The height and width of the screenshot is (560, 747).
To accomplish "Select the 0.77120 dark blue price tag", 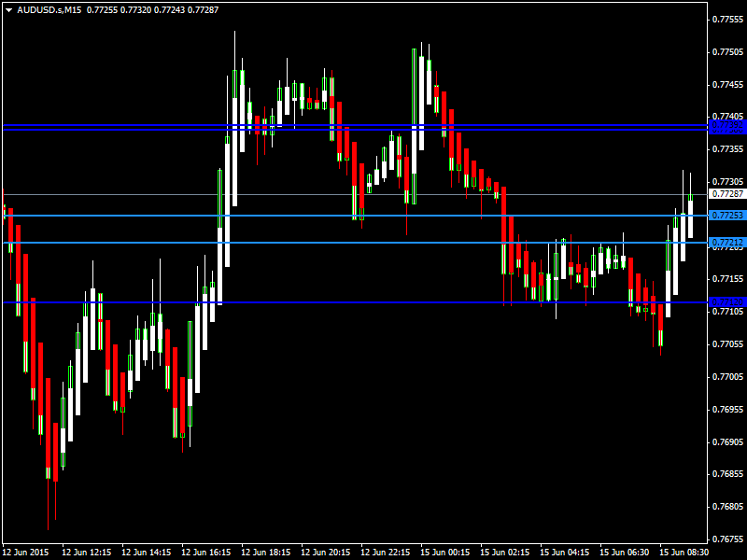I will click(x=727, y=302).
